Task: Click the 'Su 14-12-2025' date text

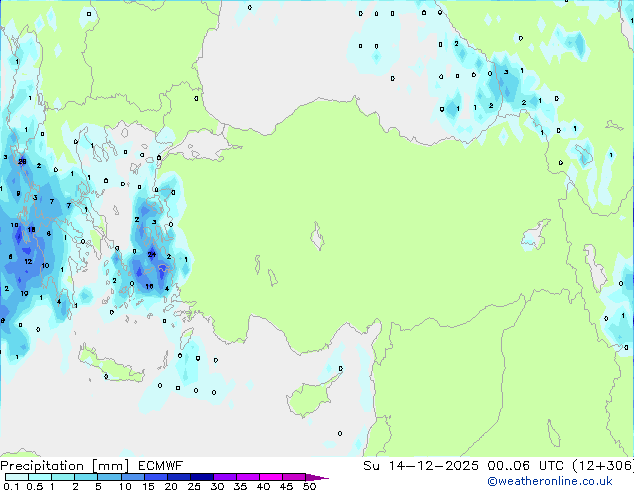Action: 421,466
